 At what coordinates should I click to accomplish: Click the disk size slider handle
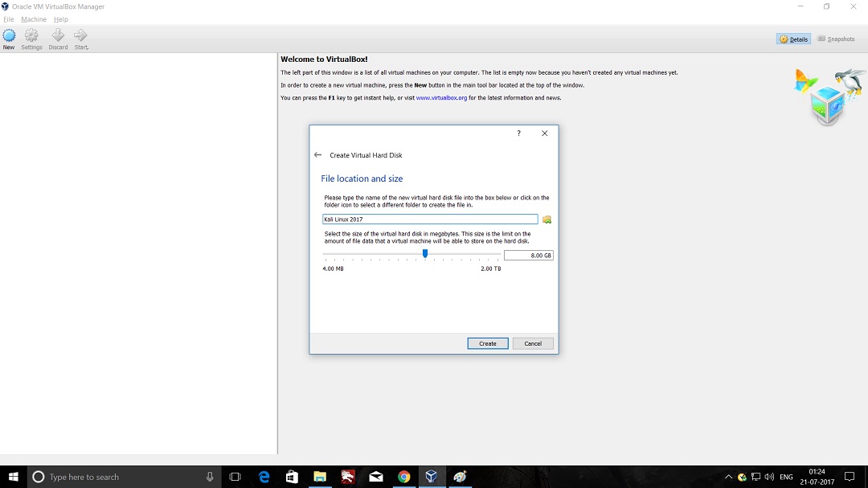click(425, 254)
